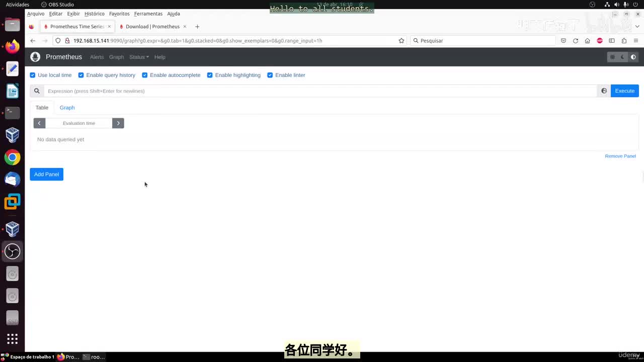Viewport: 644px width, 362px height.
Task: Click the address bar showing 192.168.15.141
Action: point(230,41)
